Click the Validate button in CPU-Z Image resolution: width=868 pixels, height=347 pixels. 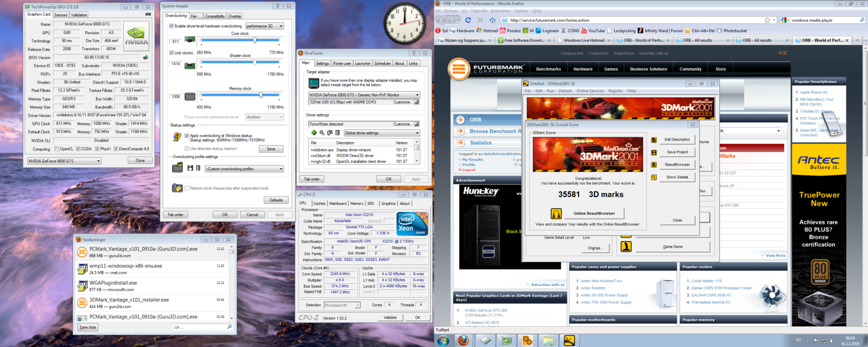coord(390,318)
